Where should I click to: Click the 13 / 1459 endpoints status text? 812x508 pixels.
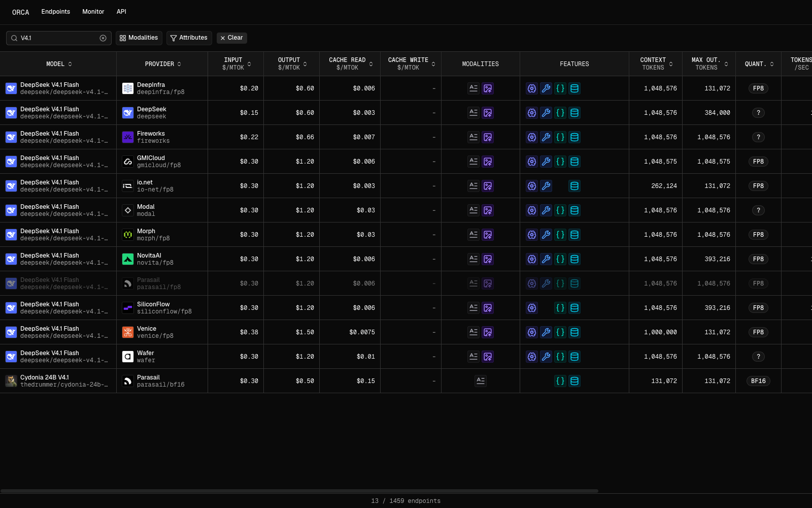[406, 501]
